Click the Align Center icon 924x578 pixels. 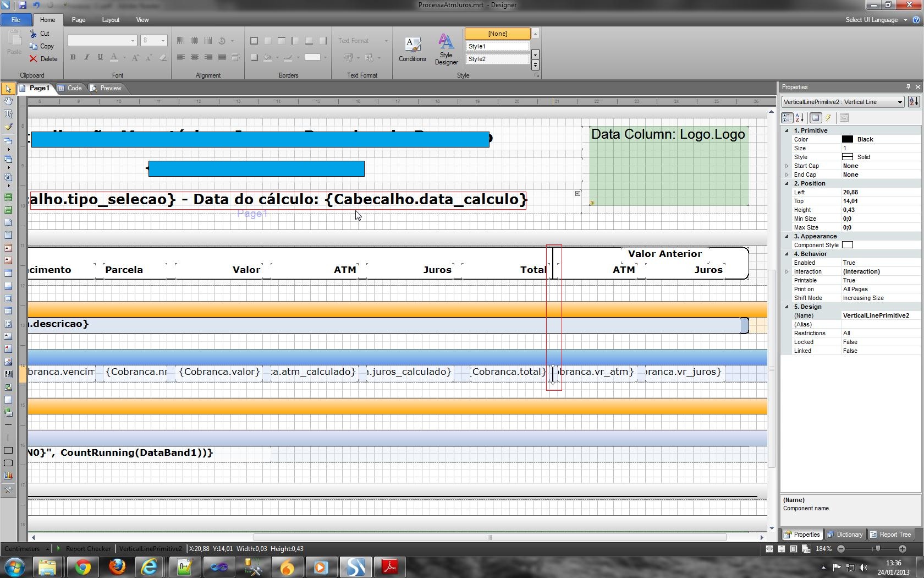[x=195, y=57]
